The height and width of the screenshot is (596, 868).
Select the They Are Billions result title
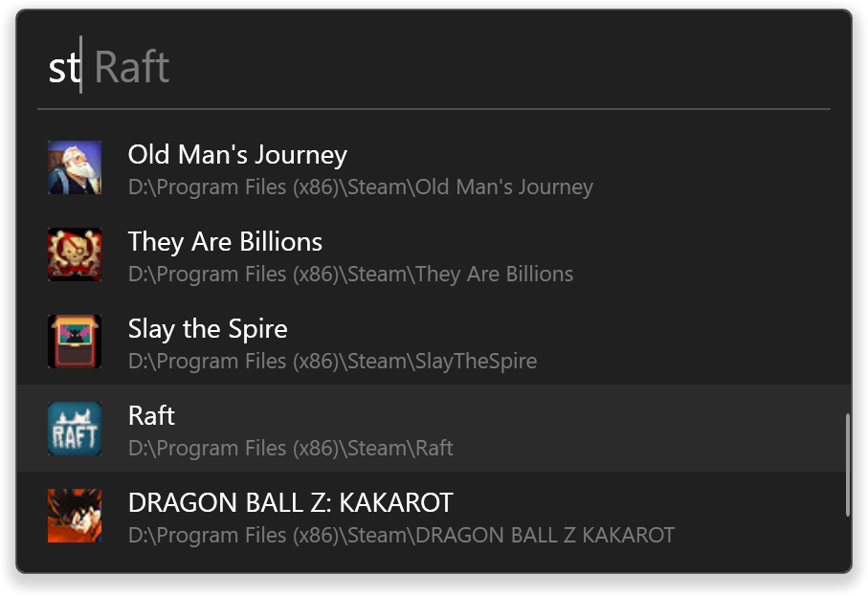pyautogui.click(x=225, y=242)
